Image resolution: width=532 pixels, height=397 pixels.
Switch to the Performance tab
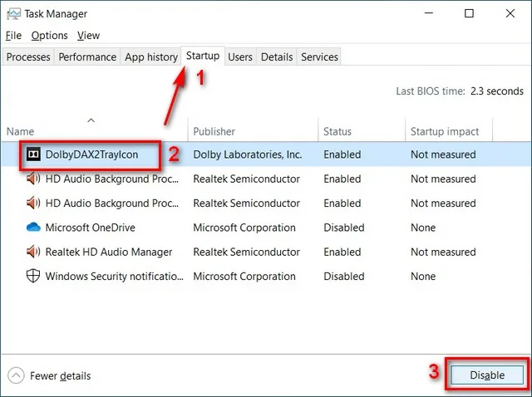[87, 56]
